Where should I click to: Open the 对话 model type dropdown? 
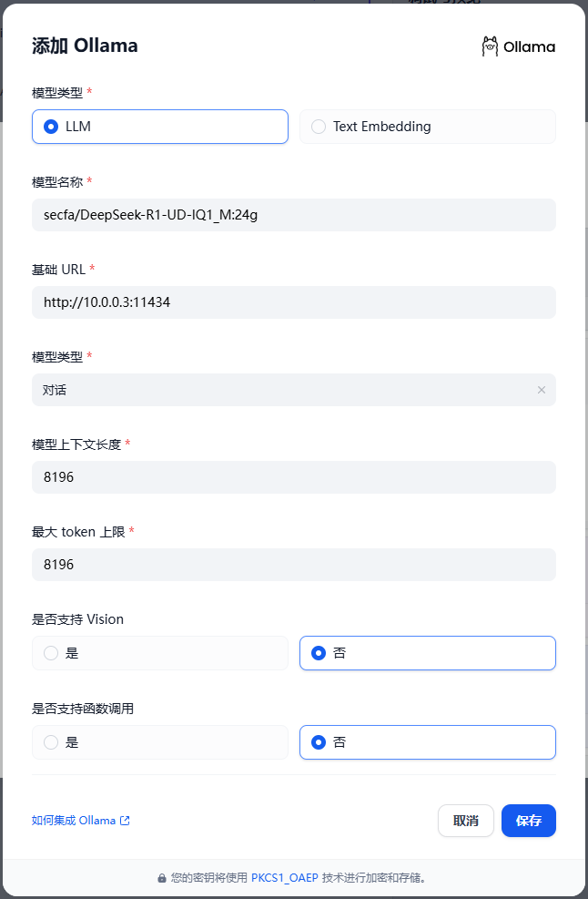click(293, 390)
